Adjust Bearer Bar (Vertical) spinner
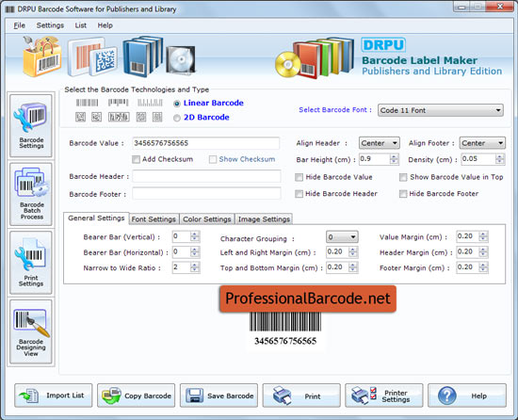The height and width of the screenshot is (420, 518). [x=195, y=236]
